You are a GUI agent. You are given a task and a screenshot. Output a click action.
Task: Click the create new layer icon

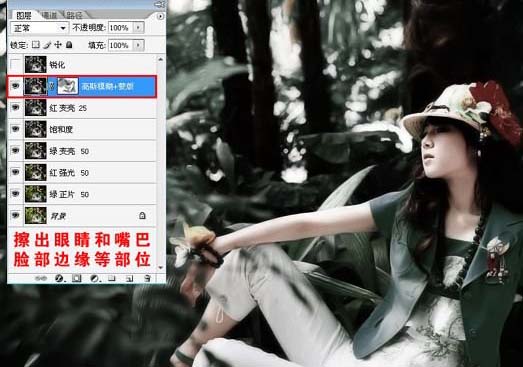[x=129, y=278]
